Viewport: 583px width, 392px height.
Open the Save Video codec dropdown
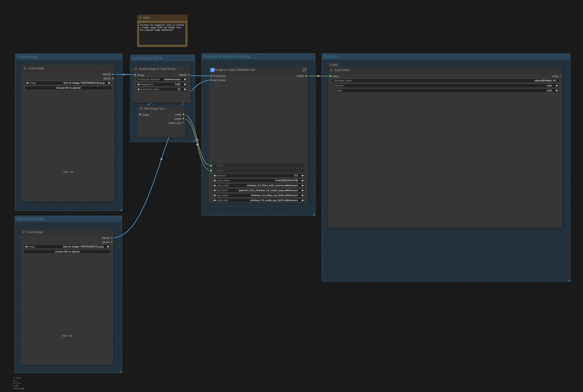(445, 91)
